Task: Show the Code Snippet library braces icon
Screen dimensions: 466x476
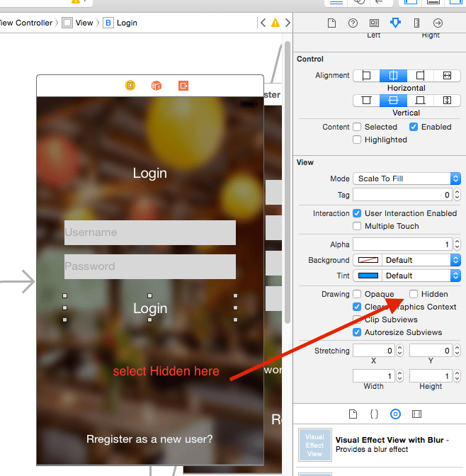Action: tap(374, 414)
